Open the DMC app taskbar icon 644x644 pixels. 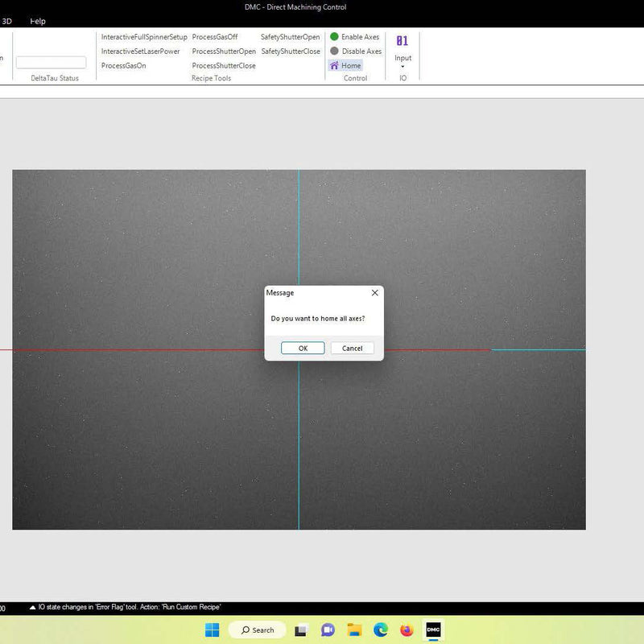[x=433, y=630]
